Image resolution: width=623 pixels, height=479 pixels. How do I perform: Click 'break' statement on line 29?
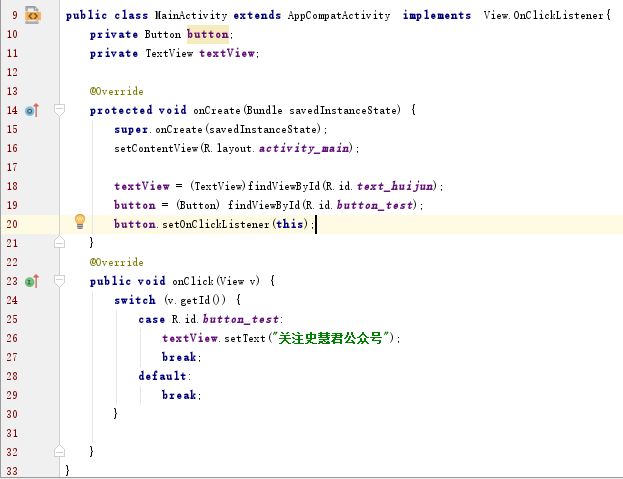click(179, 395)
